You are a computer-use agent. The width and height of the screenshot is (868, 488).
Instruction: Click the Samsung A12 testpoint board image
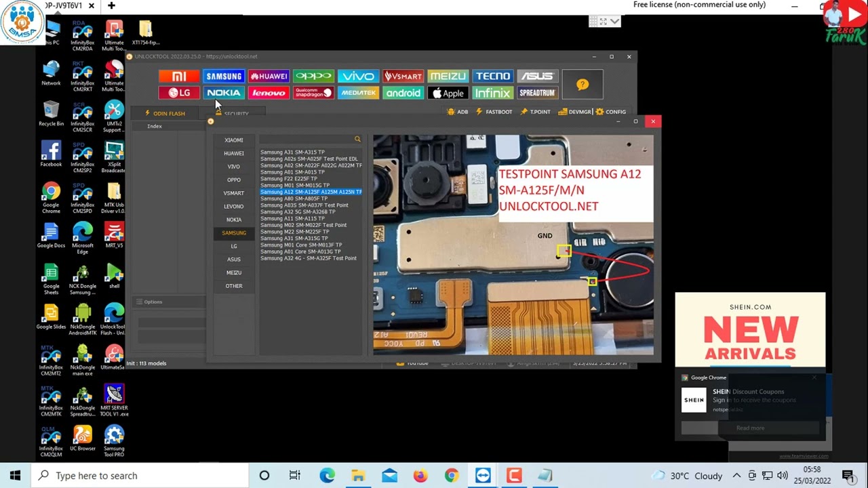point(513,245)
